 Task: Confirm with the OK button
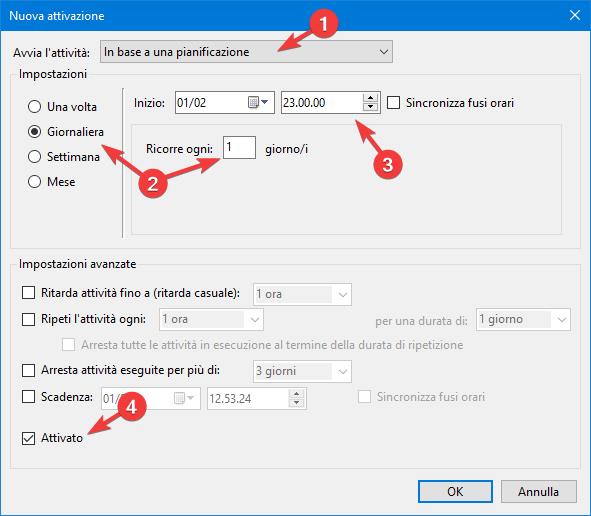click(x=455, y=492)
